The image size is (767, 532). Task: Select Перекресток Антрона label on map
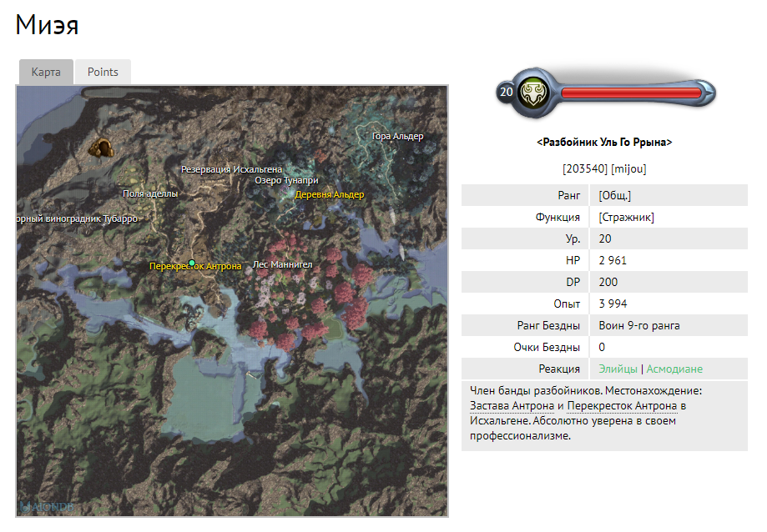(195, 267)
